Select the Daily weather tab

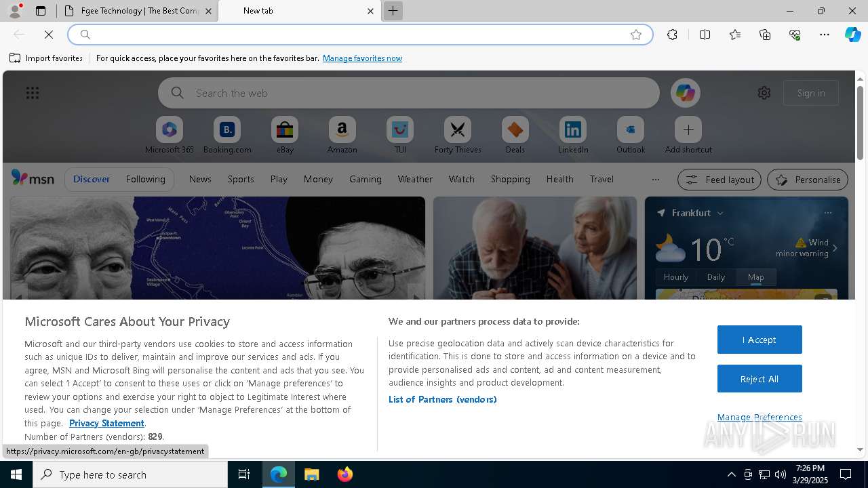point(716,277)
